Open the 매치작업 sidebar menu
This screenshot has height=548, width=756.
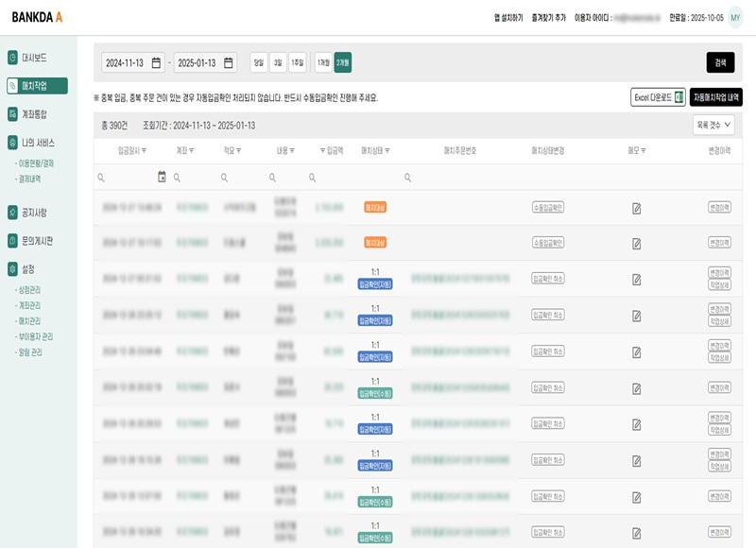point(37,86)
